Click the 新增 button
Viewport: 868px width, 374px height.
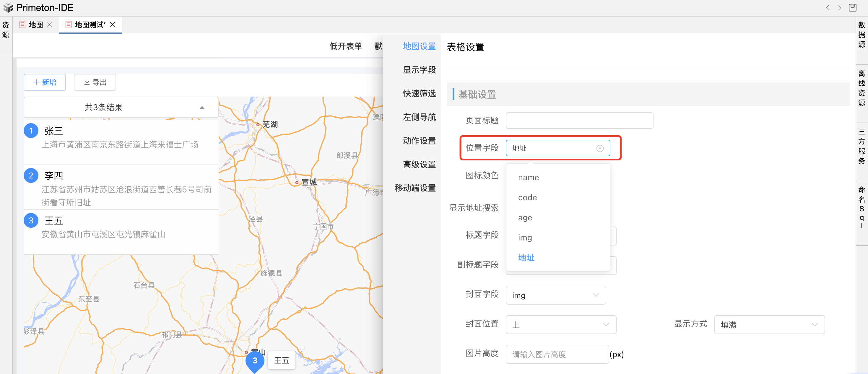pos(45,82)
